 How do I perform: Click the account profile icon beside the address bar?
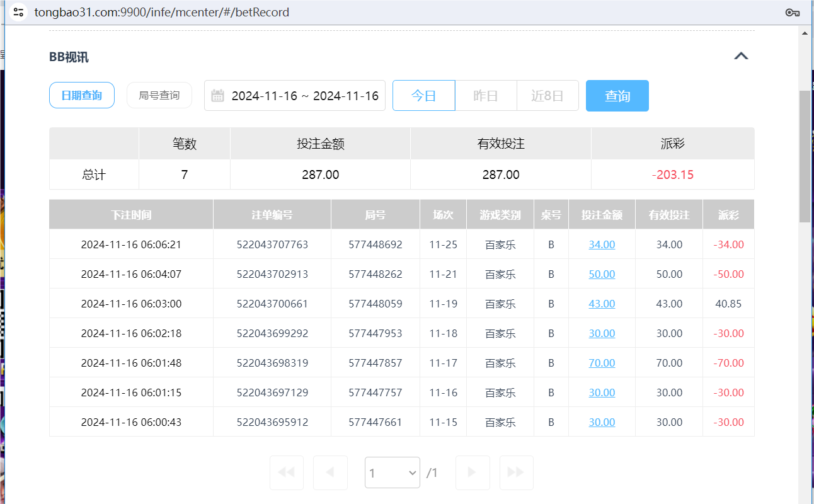(x=18, y=11)
